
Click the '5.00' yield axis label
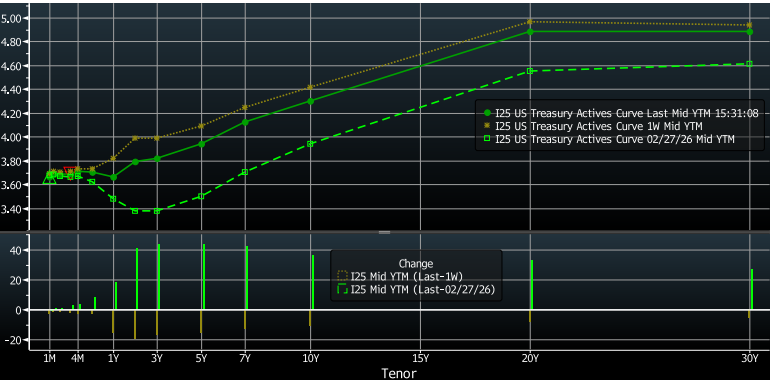coord(10,18)
